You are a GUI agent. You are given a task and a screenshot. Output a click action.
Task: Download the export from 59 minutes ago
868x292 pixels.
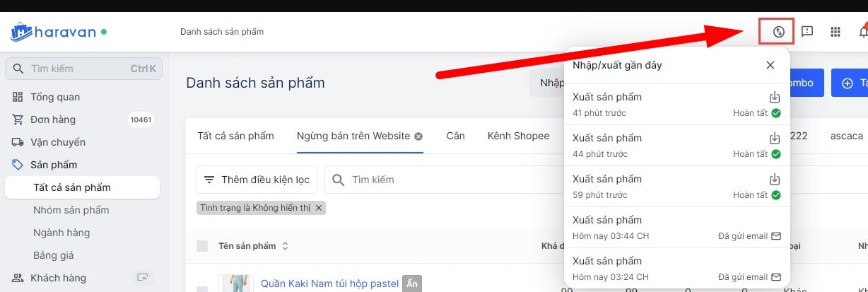(775, 180)
